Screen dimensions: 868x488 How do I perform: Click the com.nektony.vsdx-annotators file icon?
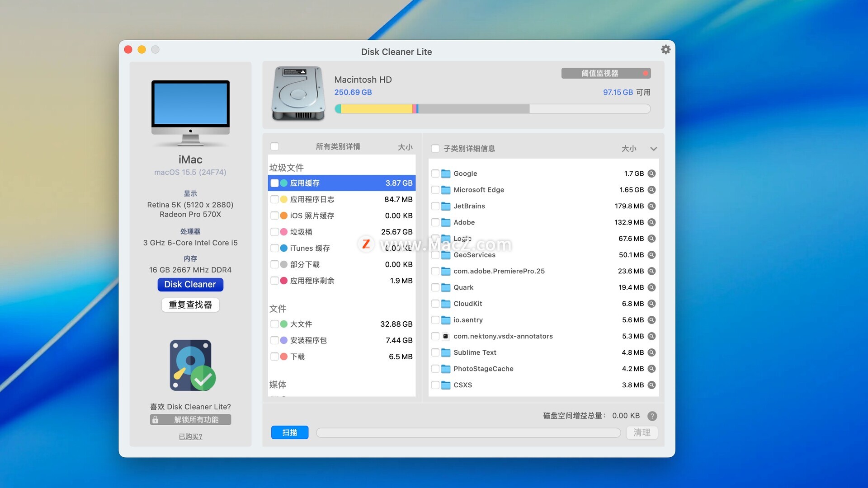[x=446, y=336]
